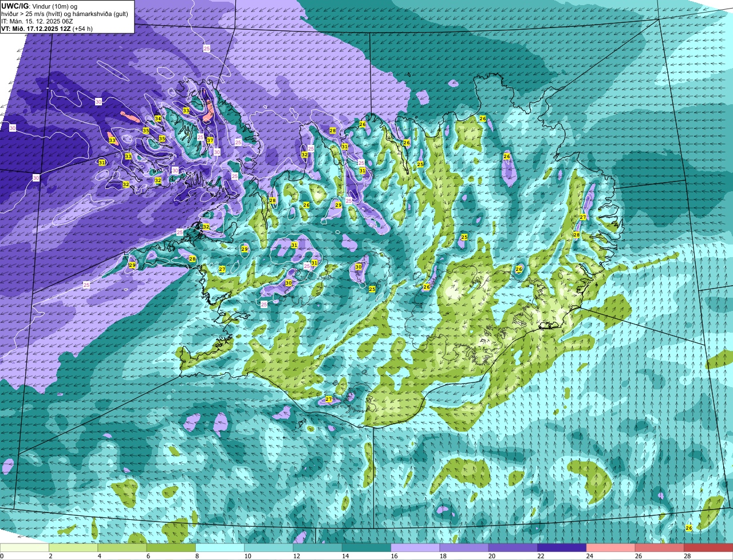The width and height of the screenshot is (733, 560).
Task: Select the 16–18 m/s lavender legend swatch
Action: [x=415, y=548]
